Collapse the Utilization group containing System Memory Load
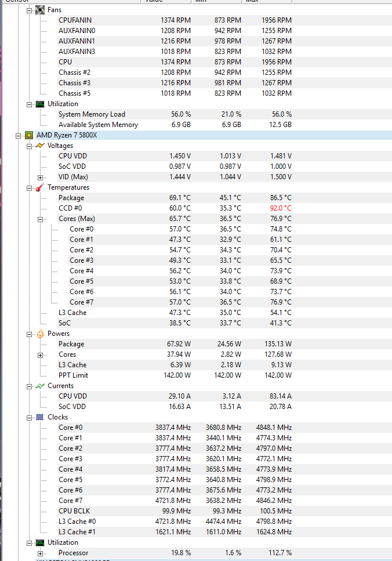The image size is (392, 561). pos(29,104)
